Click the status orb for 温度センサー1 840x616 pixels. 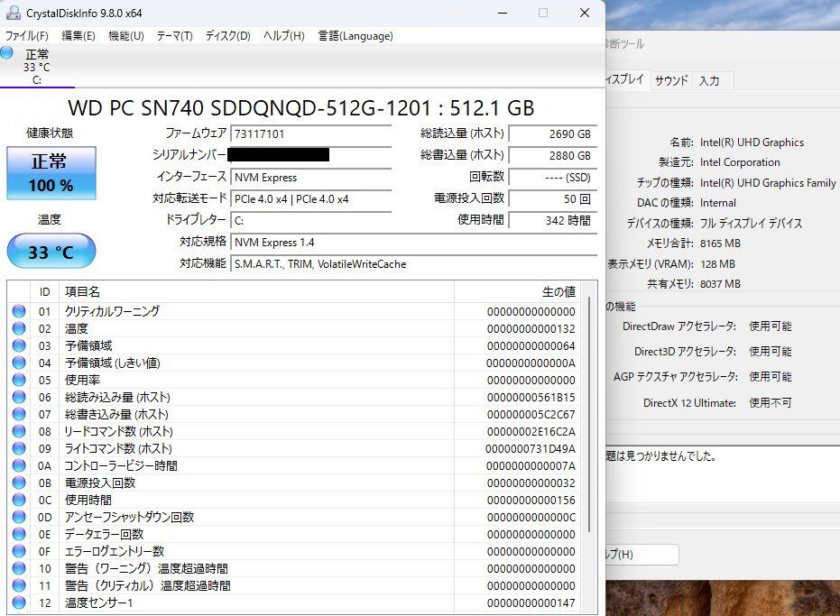tap(19, 602)
